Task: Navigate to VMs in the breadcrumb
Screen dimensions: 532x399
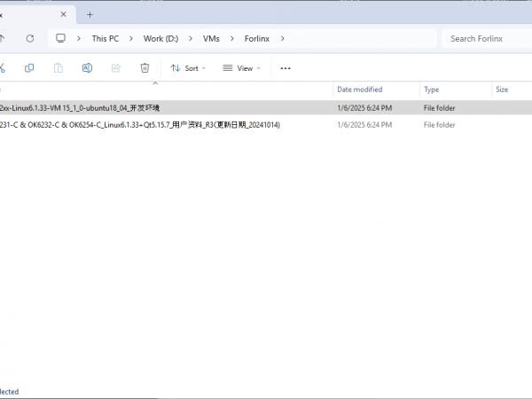Action: [213, 39]
